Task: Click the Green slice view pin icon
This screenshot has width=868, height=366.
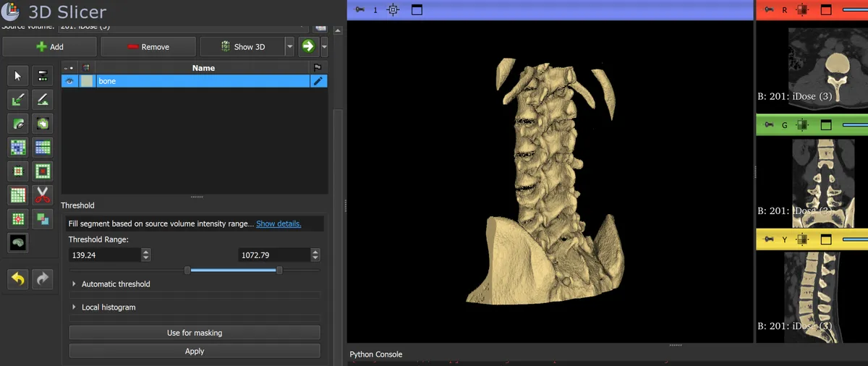Action: [x=769, y=125]
